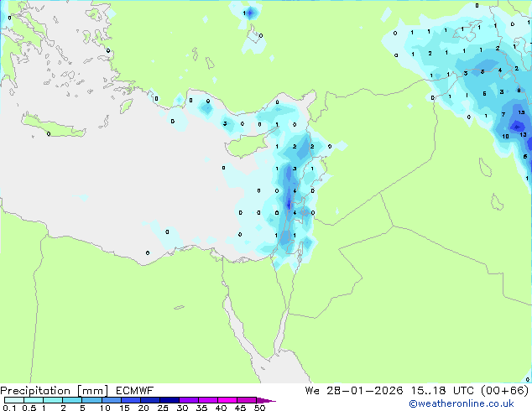Click the 28-01-2026 date text

point(365,391)
